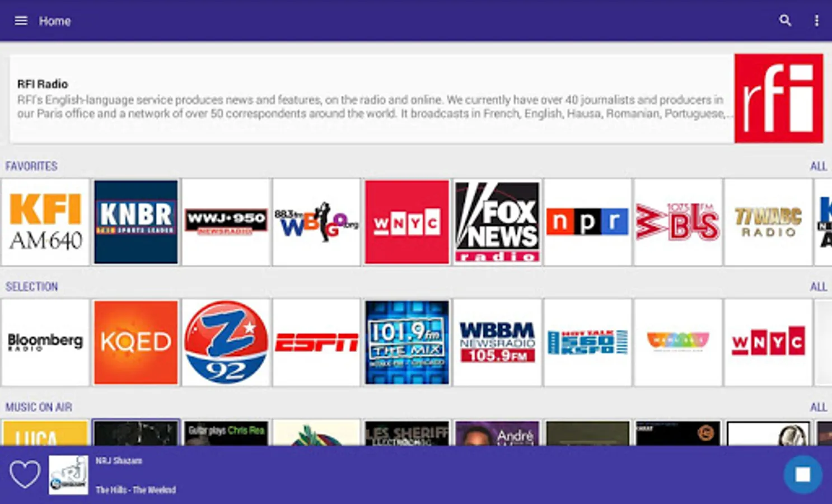The height and width of the screenshot is (504, 832).
Task: Play WBBM Newsradio 105.9FM station
Action: 497,342
